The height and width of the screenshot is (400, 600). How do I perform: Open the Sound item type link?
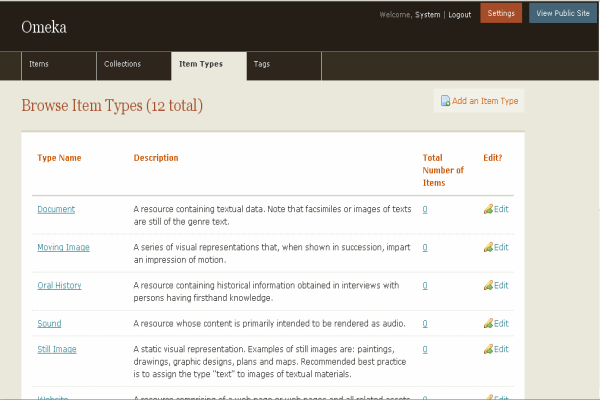pyautogui.click(x=49, y=323)
